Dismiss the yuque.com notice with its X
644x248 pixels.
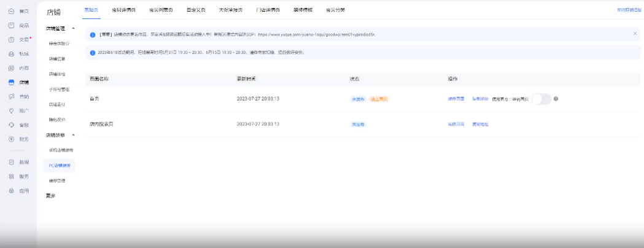[x=635, y=33]
